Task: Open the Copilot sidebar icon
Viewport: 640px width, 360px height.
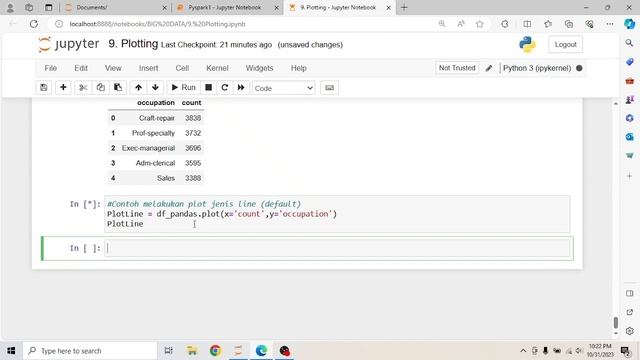Action: [x=629, y=24]
